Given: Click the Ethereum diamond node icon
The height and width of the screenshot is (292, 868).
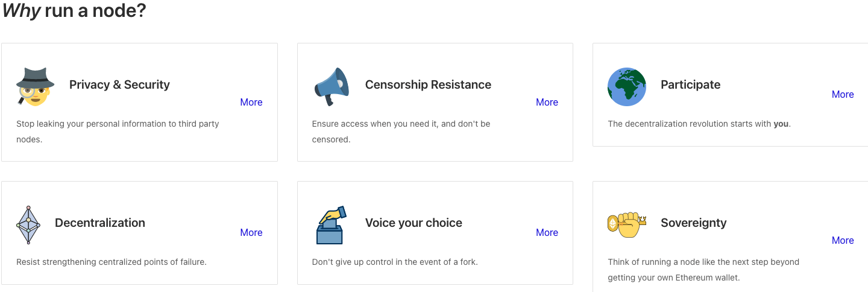Looking at the screenshot, I should point(28,224).
